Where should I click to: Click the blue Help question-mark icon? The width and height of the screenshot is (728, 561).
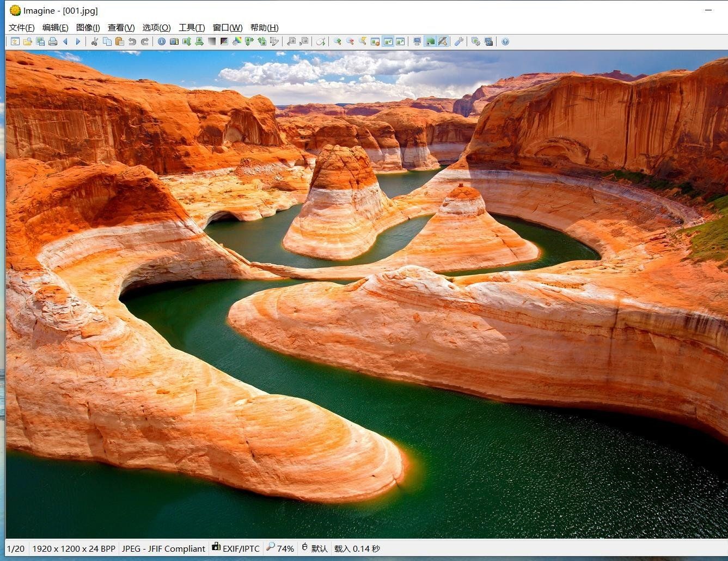[505, 41]
